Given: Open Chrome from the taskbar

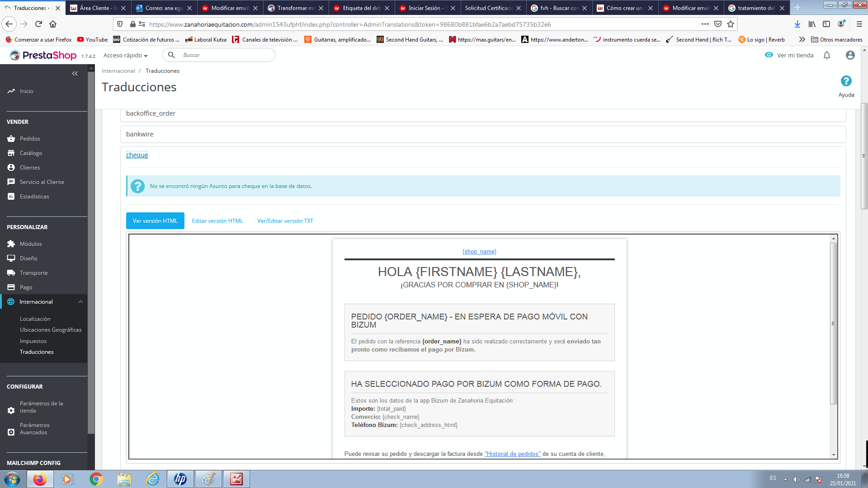Looking at the screenshot, I should pos(96,479).
